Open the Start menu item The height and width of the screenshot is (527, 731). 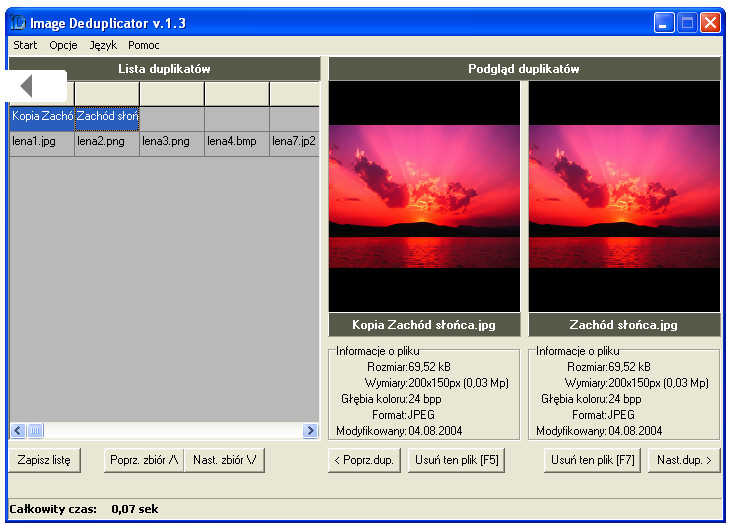[25, 45]
